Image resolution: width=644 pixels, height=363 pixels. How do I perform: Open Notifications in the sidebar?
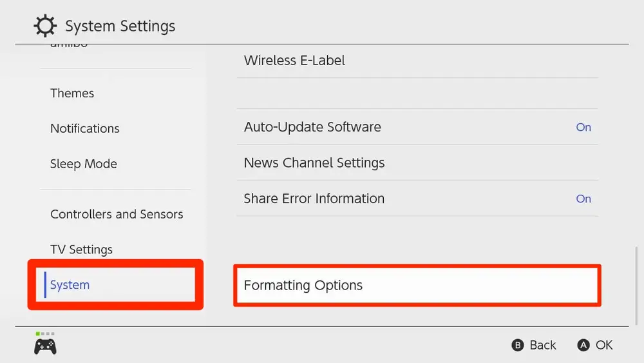pos(85,129)
